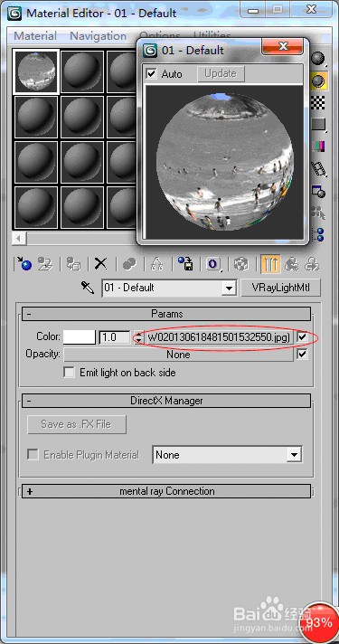Image resolution: width=339 pixels, height=644 pixels.
Task: Open the Sample UV Tiling flyout
Action: 318,124
